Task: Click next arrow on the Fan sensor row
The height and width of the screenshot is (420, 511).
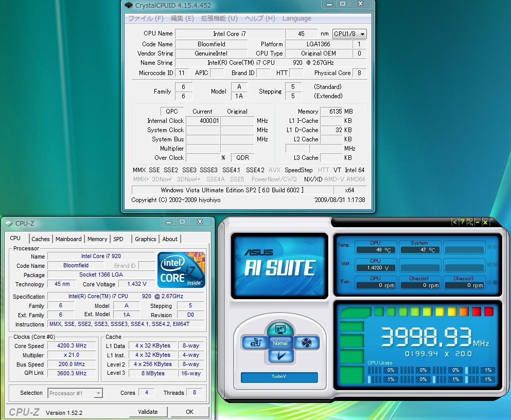Action: point(495,282)
